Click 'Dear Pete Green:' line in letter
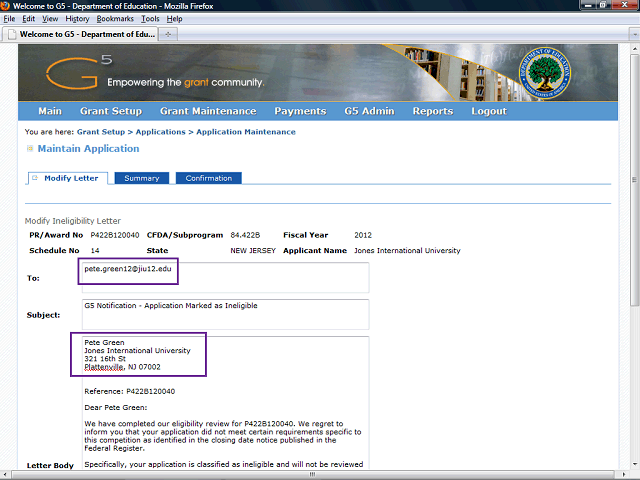Screen dimensions: 640x480 116,407
